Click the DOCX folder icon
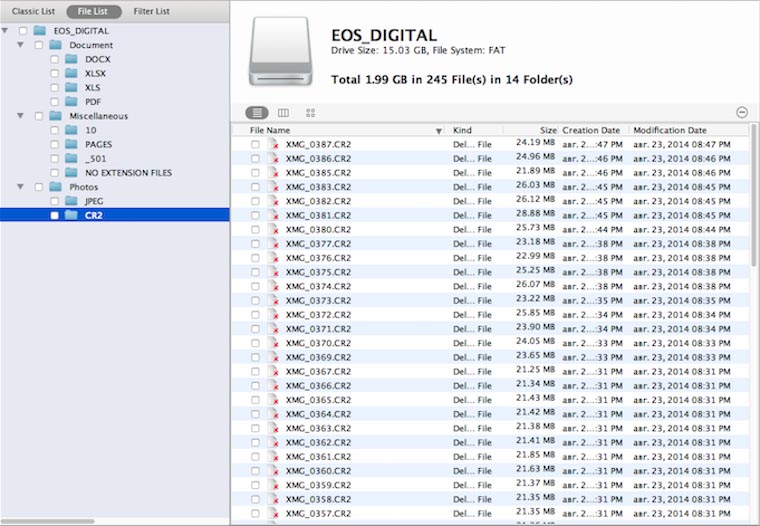This screenshot has height=526, width=760. (71, 59)
